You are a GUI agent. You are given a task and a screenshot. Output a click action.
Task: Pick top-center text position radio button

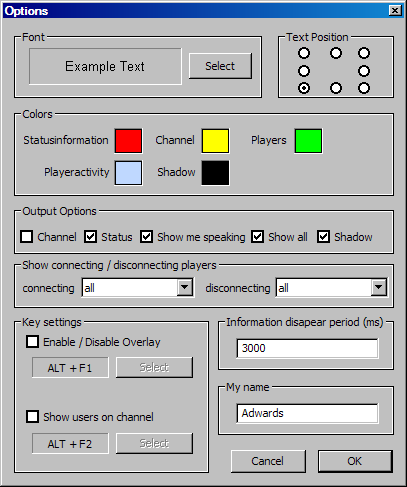(x=336, y=53)
